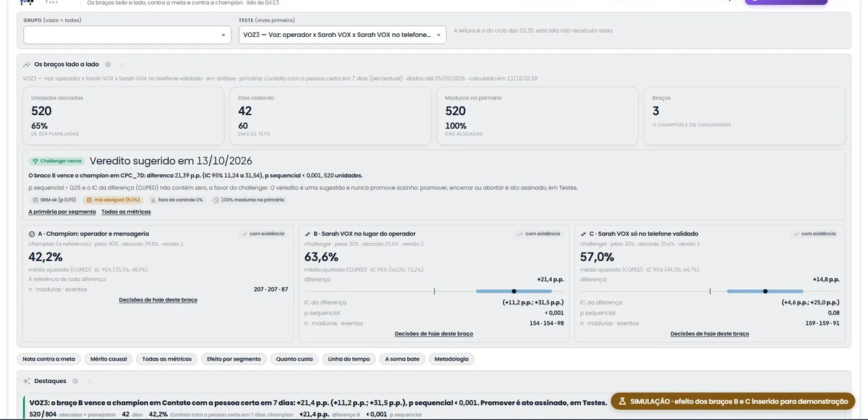The height and width of the screenshot is (420, 868).
Task: Click the chart icon before 'Os braços lado a lado'
Action: coord(27,64)
